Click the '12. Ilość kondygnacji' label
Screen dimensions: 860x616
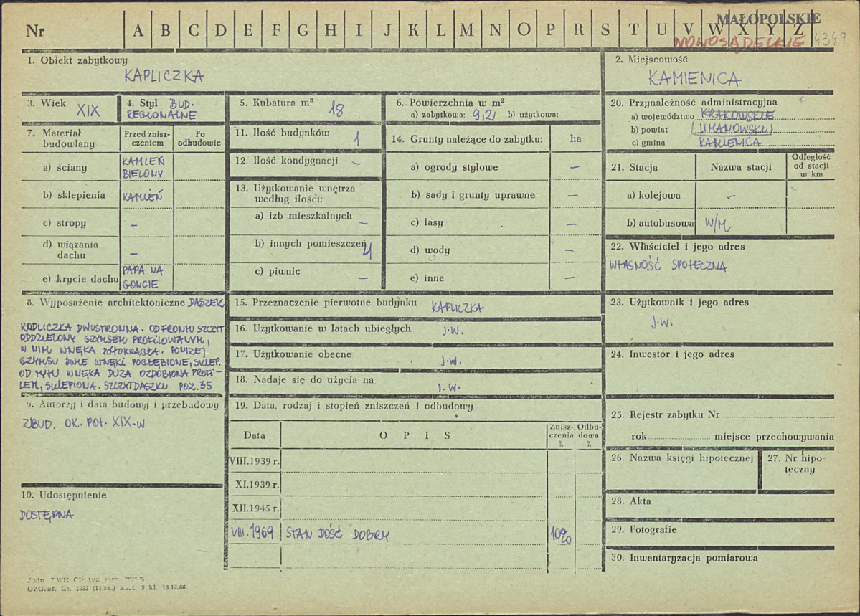coord(286,161)
